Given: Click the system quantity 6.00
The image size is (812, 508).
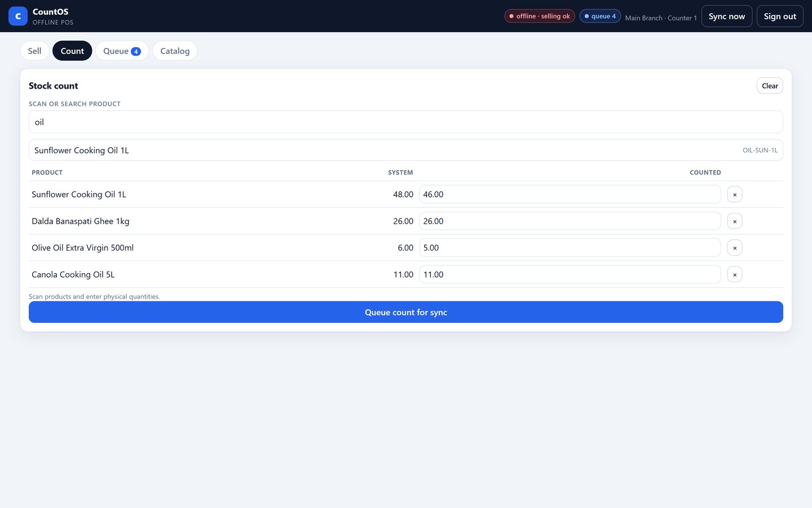Looking at the screenshot, I should (x=405, y=248).
